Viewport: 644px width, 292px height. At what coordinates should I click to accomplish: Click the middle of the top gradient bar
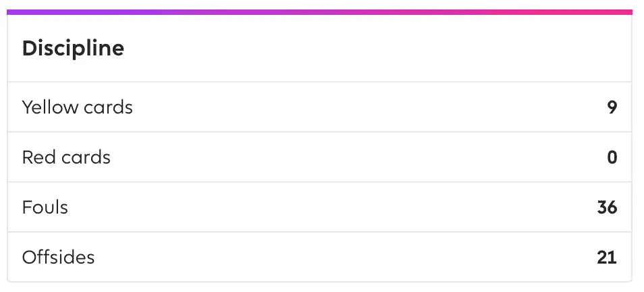point(320,12)
